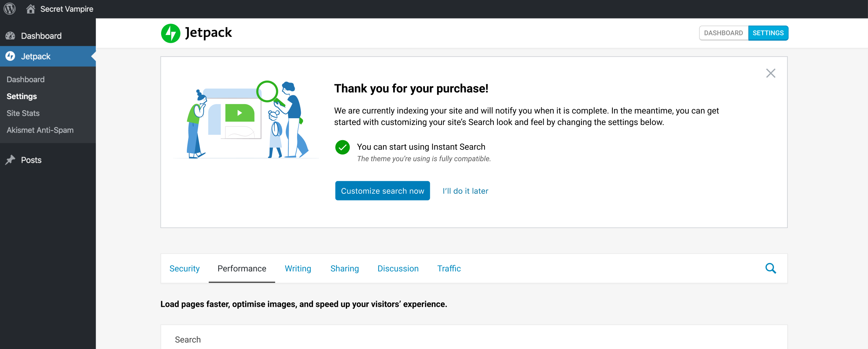
Task: Click the Search section heading
Action: point(188,340)
